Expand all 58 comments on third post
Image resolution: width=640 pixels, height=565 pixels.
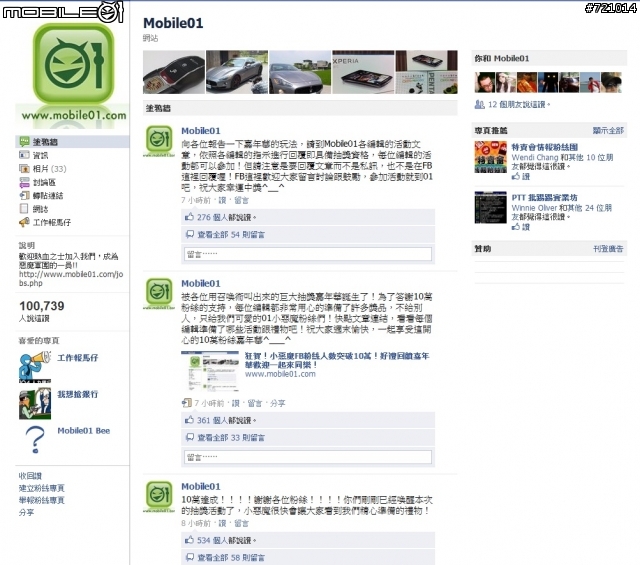point(231,557)
